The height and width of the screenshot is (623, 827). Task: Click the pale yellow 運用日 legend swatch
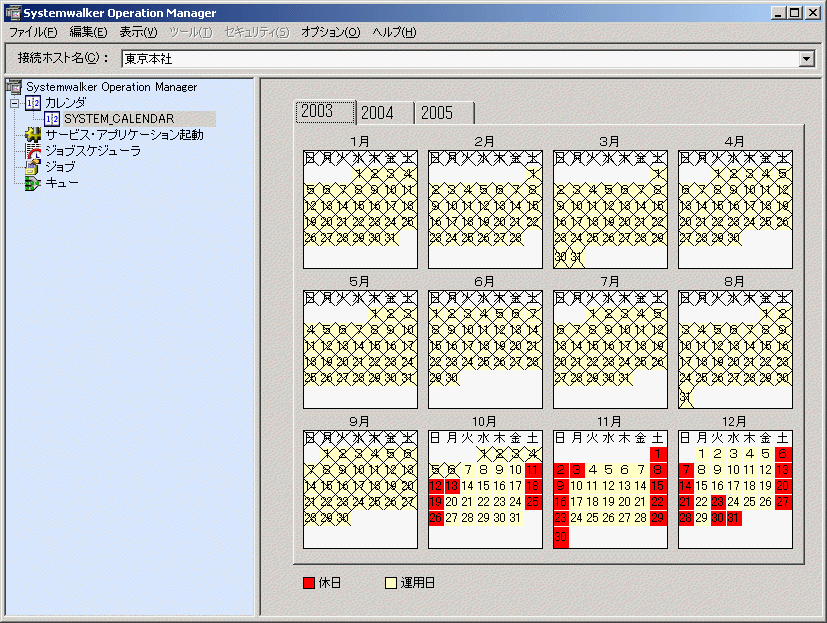391,583
